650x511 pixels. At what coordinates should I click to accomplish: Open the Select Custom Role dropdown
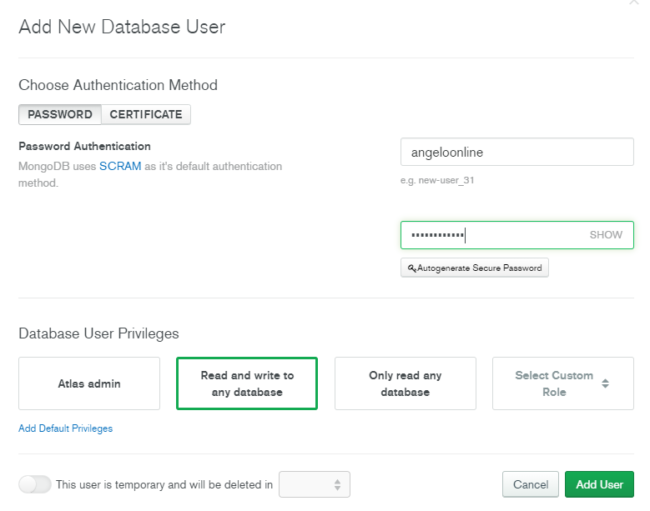coord(563,383)
